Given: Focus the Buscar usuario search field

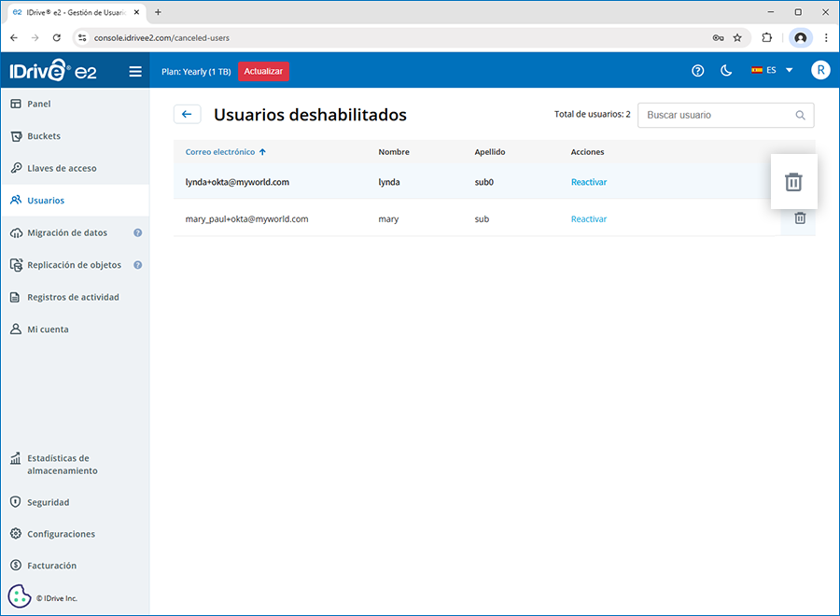Looking at the screenshot, I should click(714, 116).
